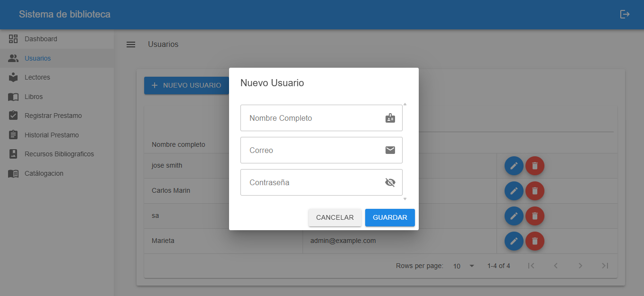Screen dimensions: 644x296
Task: Open Libros using its sidebar icon
Action: (x=13, y=96)
